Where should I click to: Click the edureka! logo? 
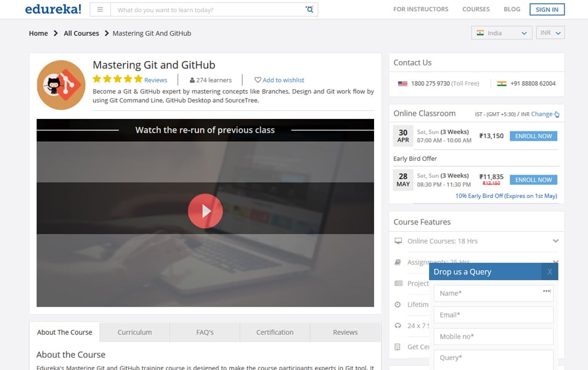pyautogui.click(x=53, y=9)
